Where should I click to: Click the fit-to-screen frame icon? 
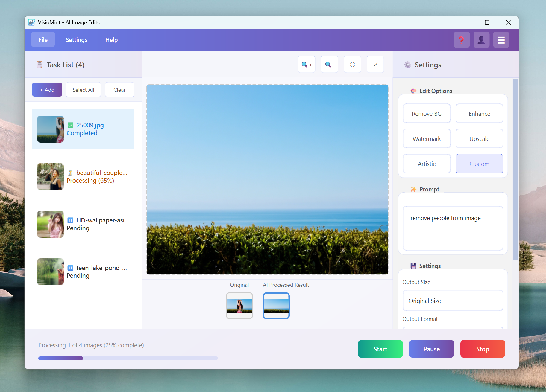pos(352,65)
